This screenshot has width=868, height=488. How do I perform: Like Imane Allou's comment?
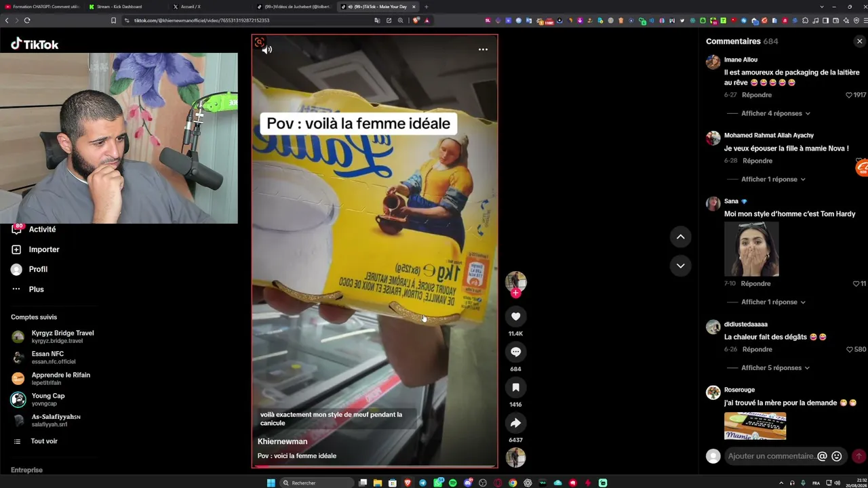(x=848, y=95)
